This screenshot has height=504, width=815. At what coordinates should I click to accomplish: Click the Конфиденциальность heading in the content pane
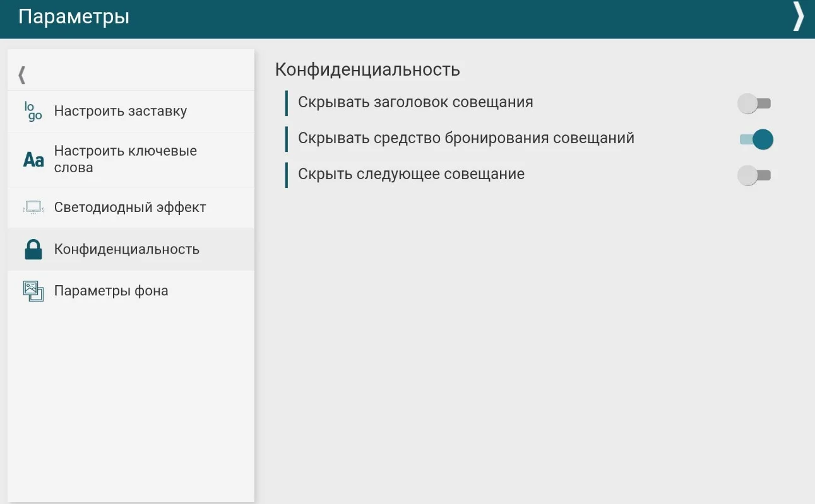pos(367,69)
